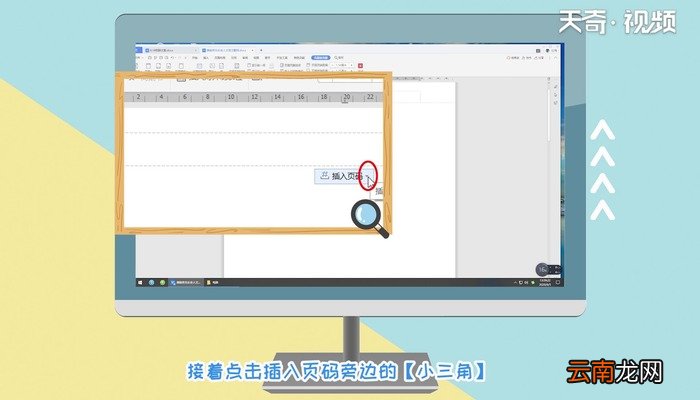Image resolution: width=700 pixels, height=400 pixels.
Task: Switch to the second document tab
Action: pos(228,50)
